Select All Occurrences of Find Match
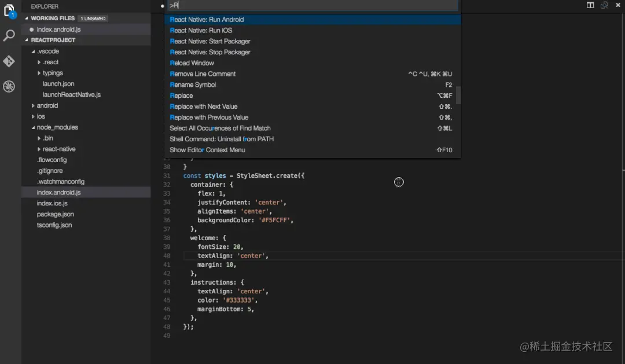The image size is (625, 364). pos(312,128)
